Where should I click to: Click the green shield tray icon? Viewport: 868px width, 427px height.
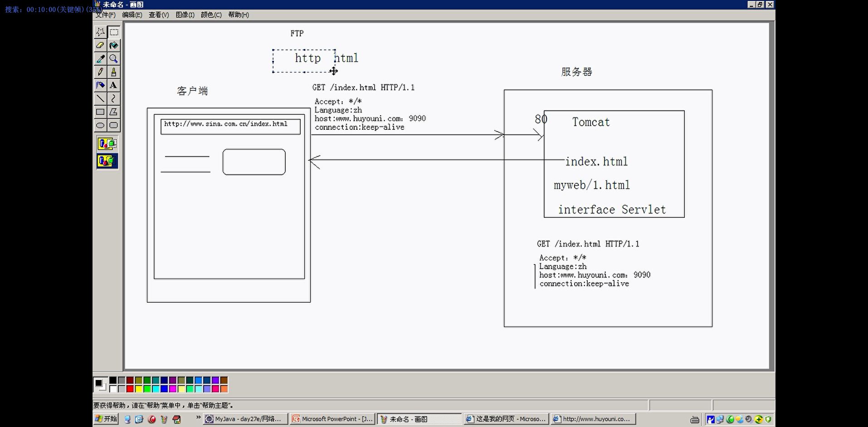click(x=768, y=419)
